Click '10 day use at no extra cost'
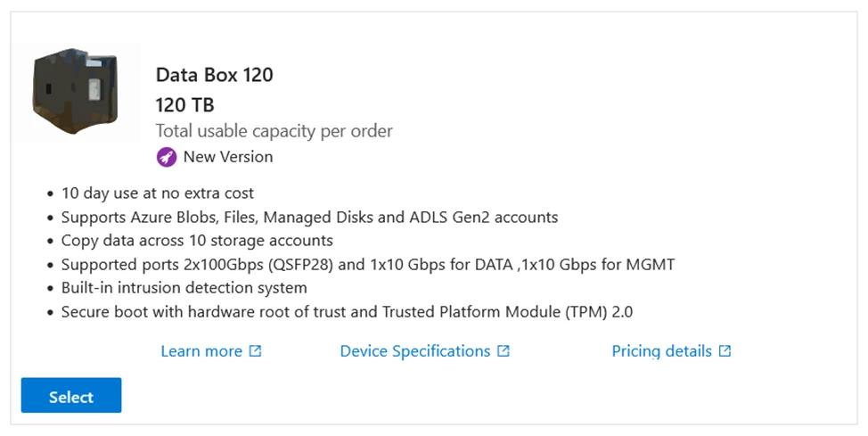The height and width of the screenshot is (436, 868). [x=157, y=193]
